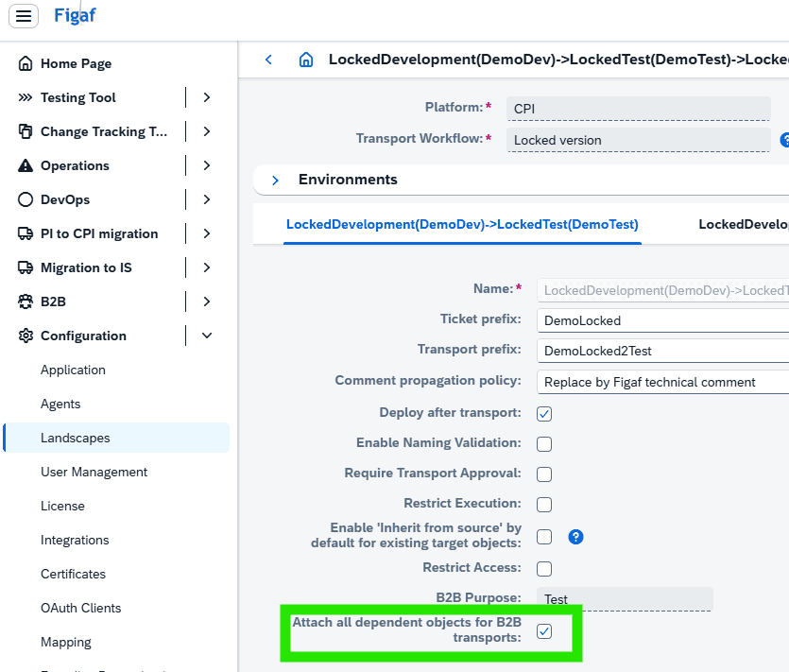Open Change Tracking Tool menu item
This screenshot has width=789, height=672.
point(104,132)
